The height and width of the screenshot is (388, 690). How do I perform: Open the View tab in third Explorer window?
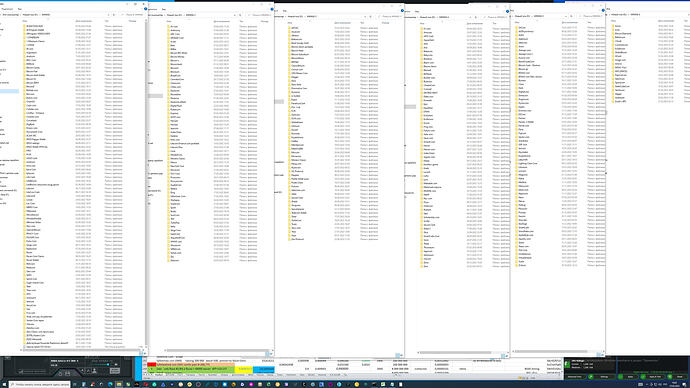(x=285, y=11)
